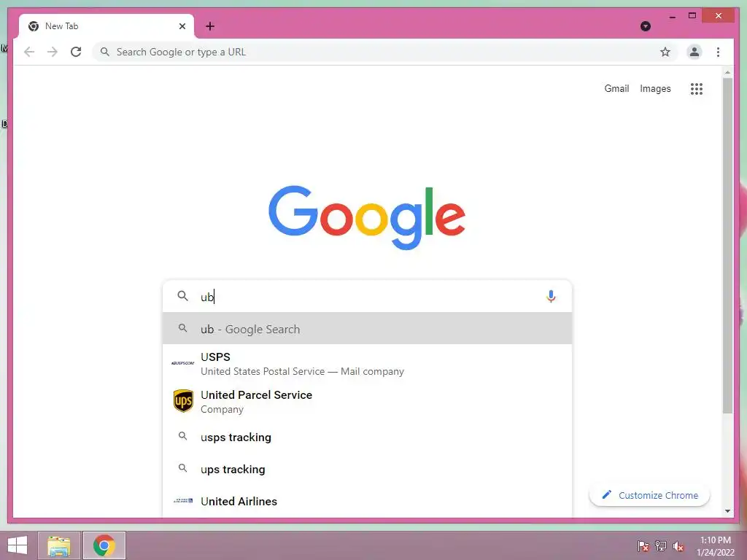Click the scrollbar up arrow
747x560 pixels.
[727, 72]
